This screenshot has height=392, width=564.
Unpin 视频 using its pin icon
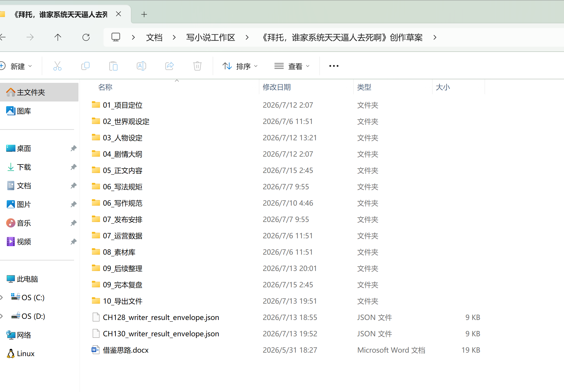[x=73, y=242]
